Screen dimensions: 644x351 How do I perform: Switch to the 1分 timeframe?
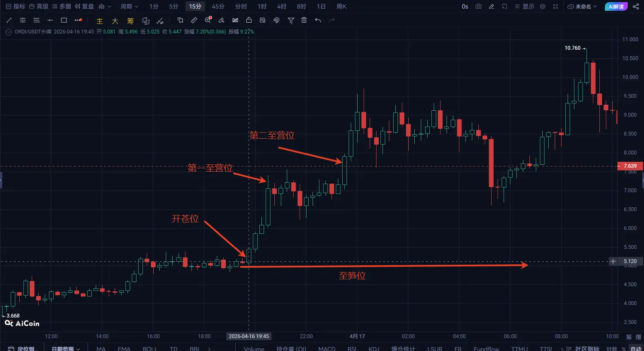(x=154, y=6)
